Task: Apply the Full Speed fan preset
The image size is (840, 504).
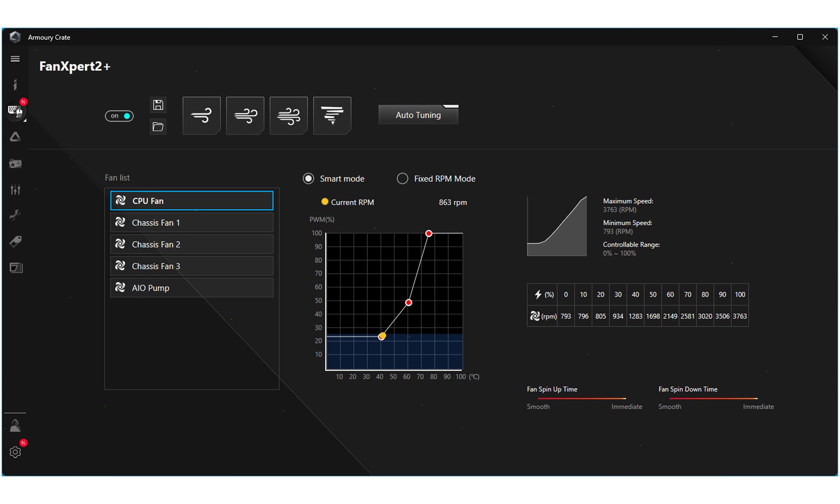Action: tap(332, 116)
